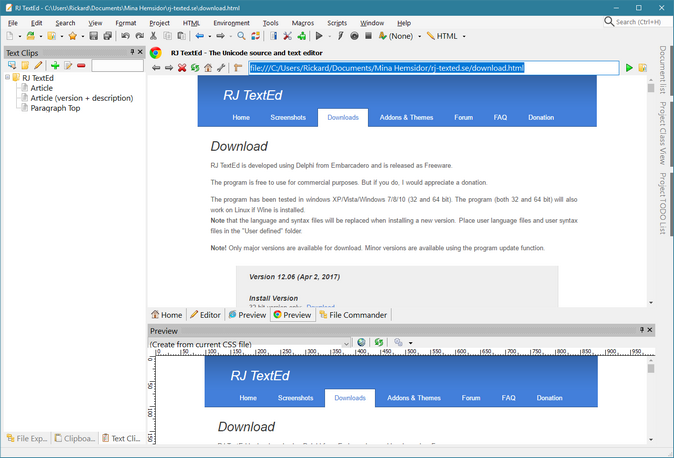Open the HTML syntax dropdown arrow
The width and height of the screenshot is (674, 458).
coord(464,37)
